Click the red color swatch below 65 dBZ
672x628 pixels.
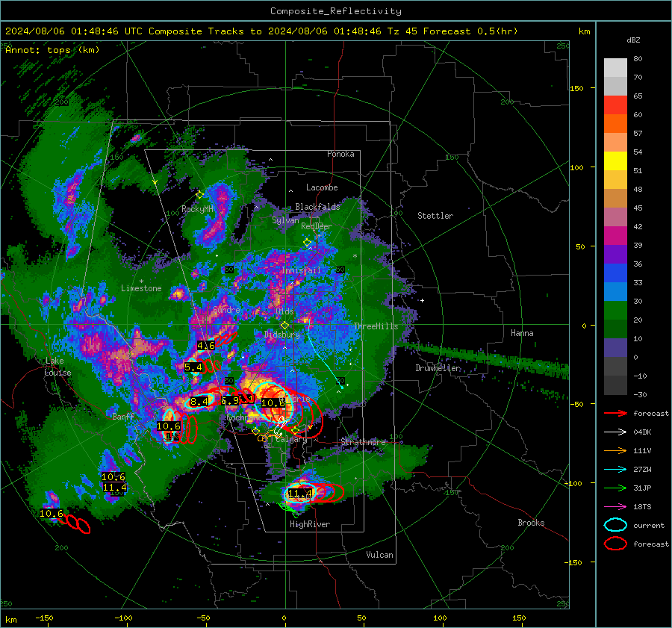(x=615, y=105)
